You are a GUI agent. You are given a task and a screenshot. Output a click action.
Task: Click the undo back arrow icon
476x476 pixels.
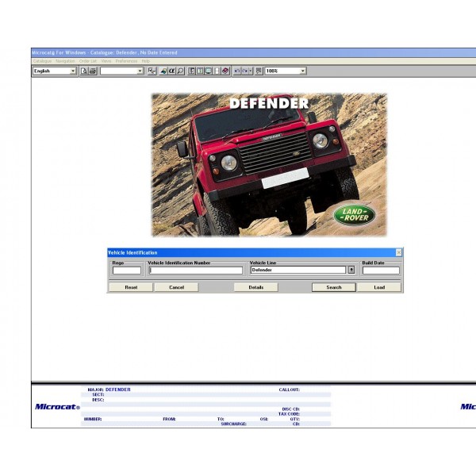[x=236, y=71]
